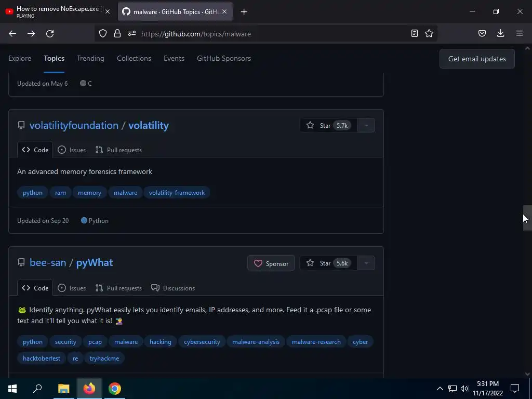
Task: Click the malware-research topic tag
Action: coord(316,342)
